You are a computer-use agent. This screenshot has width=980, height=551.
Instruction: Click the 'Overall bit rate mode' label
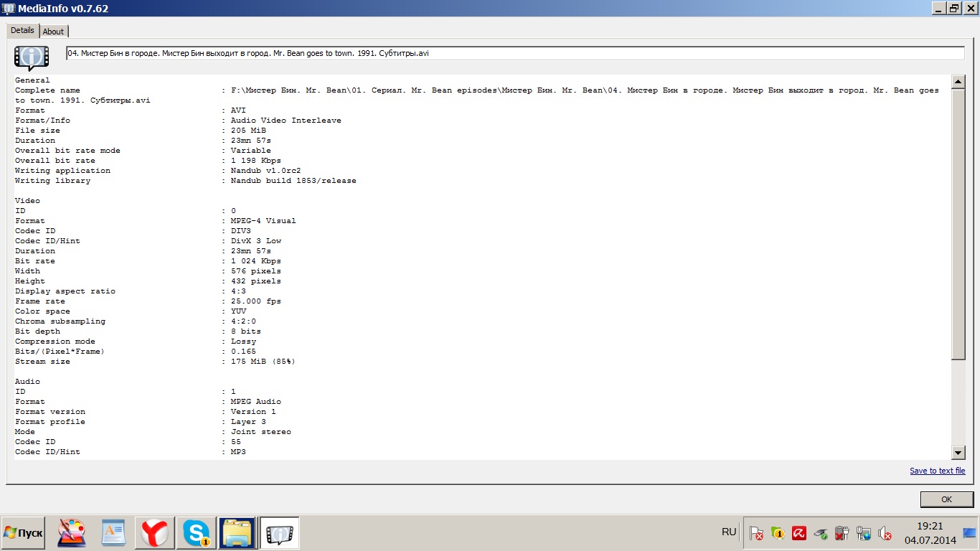point(67,151)
